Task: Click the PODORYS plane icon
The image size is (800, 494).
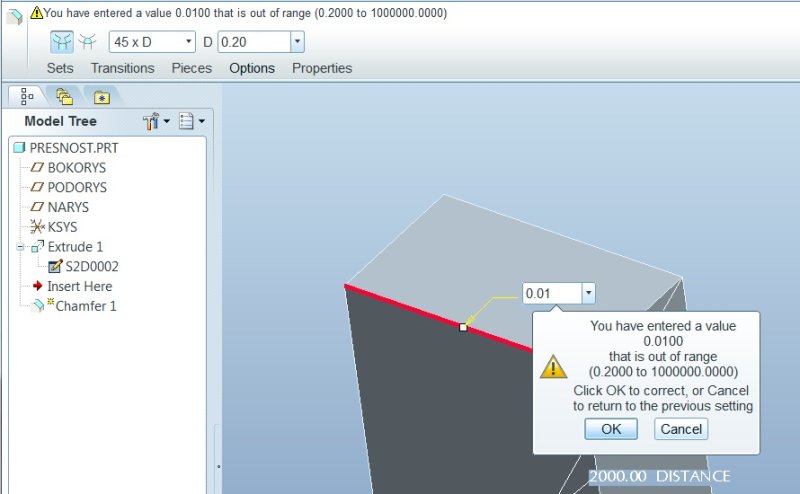Action: tap(37, 187)
